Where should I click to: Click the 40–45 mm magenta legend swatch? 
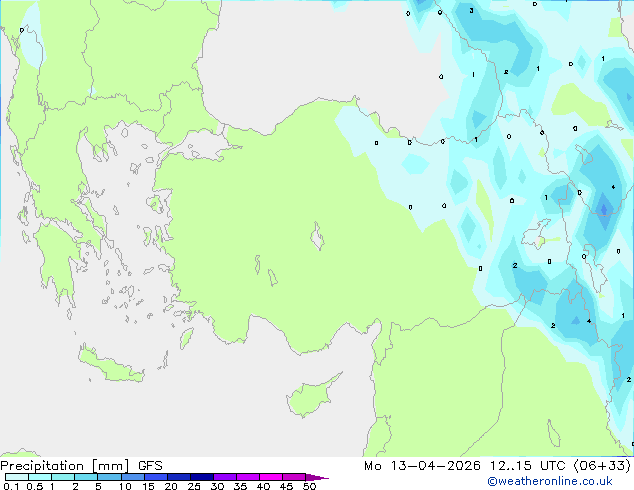point(271,477)
